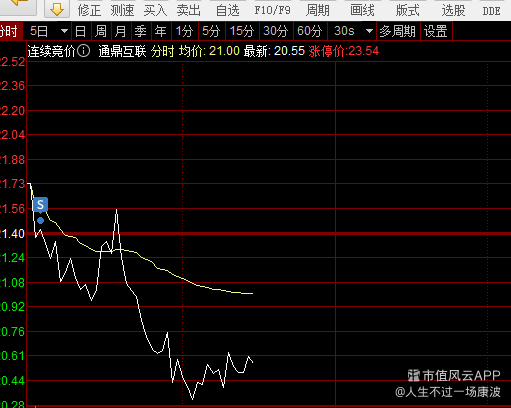This screenshot has width=511, height=408.
Task: Click the 买入 buy toolbar button
Action: tap(155, 10)
